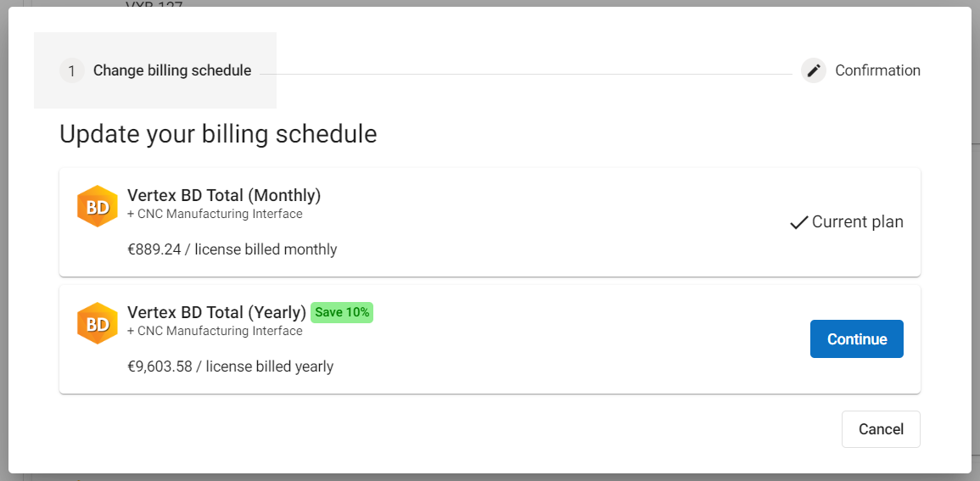The height and width of the screenshot is (481, 980).
Task: Click the Update your billing schedule heading
Action: point(218,134)
